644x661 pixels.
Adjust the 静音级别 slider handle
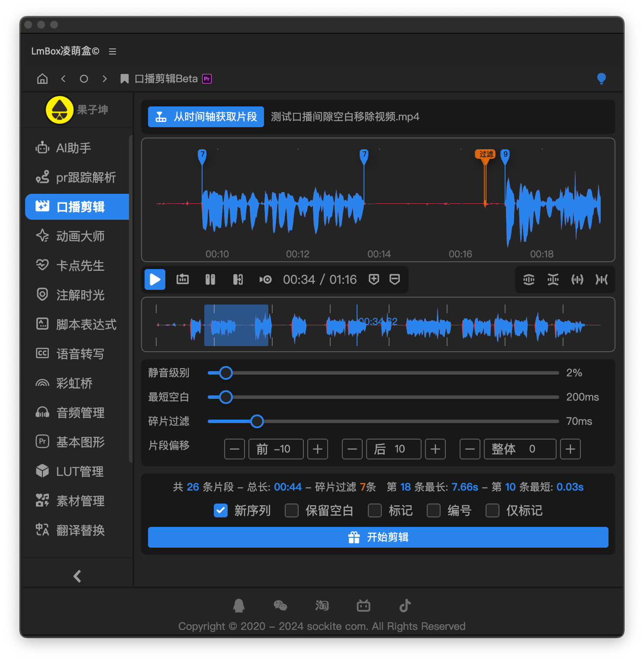pos(226,373)
